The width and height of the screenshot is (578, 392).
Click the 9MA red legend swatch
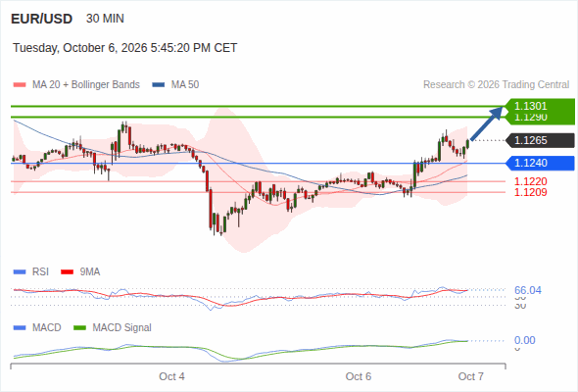[x=67, y=272]
